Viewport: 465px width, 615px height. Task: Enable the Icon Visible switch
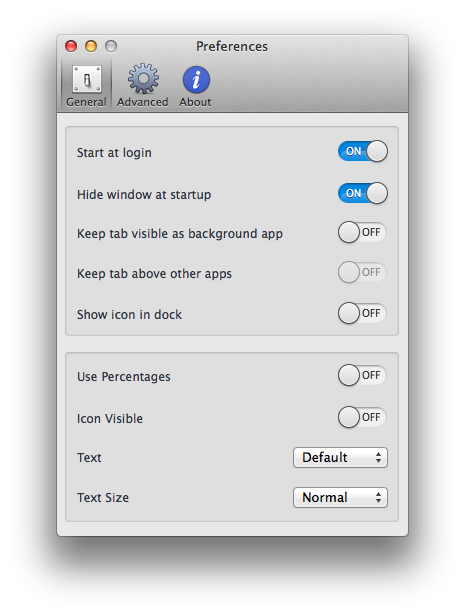click(x=362, y=417)
